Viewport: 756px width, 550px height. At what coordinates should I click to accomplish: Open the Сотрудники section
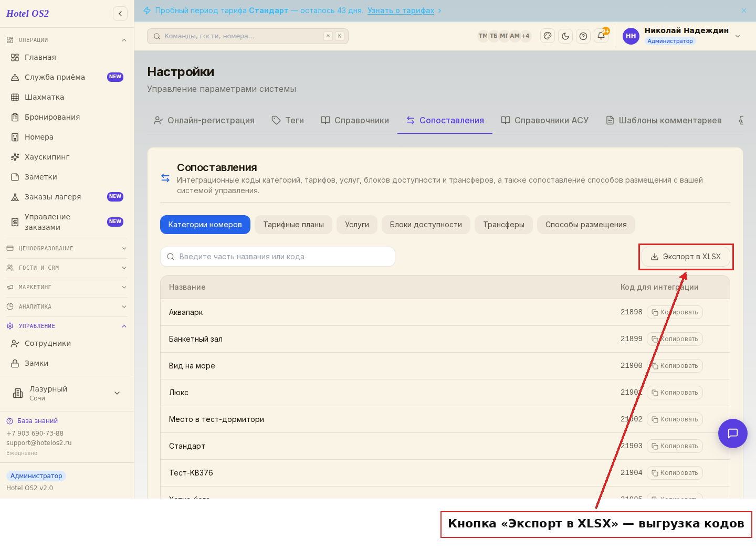67,343
